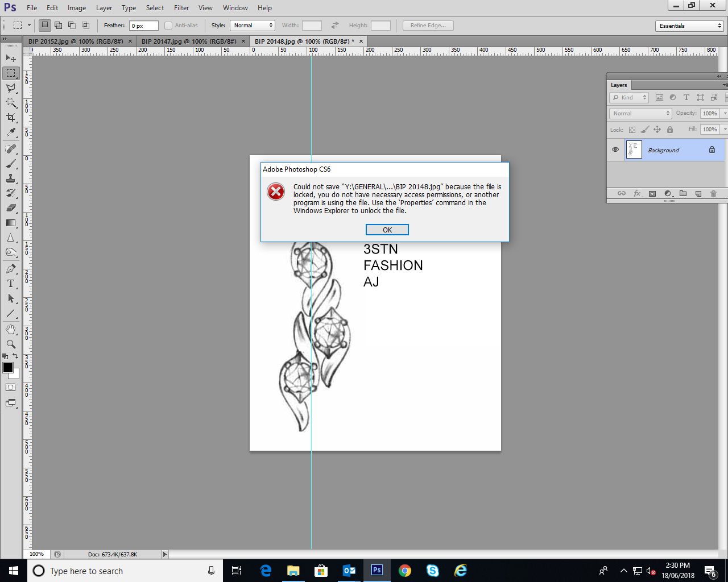
Task: Select the Pen tool
Action: coord(11,269)
